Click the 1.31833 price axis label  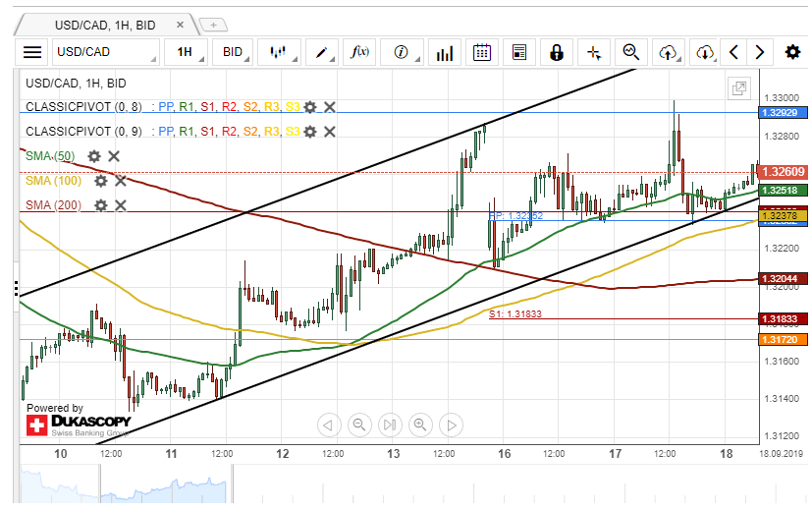pos(783,318)
